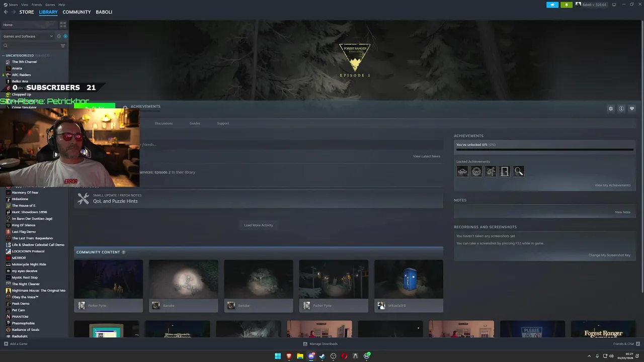Viewport: 644px width, 362px height.
Task: Select the magnifier locked achievement icon
Action: coord(519,171)
